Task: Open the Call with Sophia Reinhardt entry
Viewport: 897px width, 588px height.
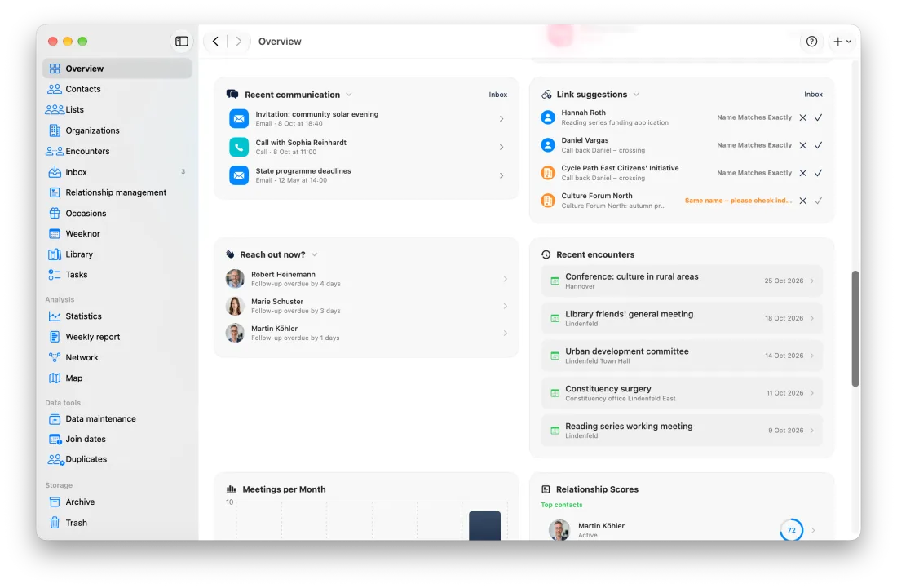Action: point(366,147)
